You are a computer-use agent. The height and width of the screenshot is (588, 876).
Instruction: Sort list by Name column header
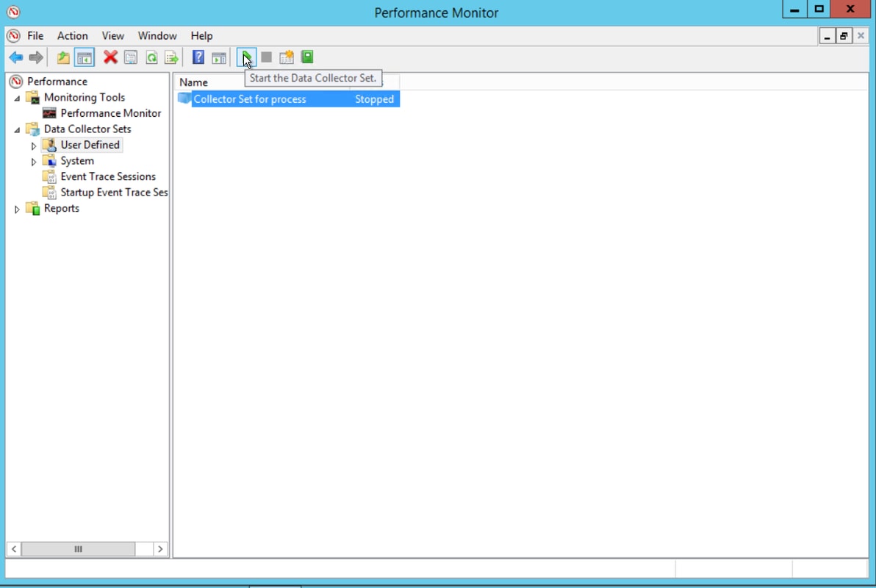(x=264, y=82)
